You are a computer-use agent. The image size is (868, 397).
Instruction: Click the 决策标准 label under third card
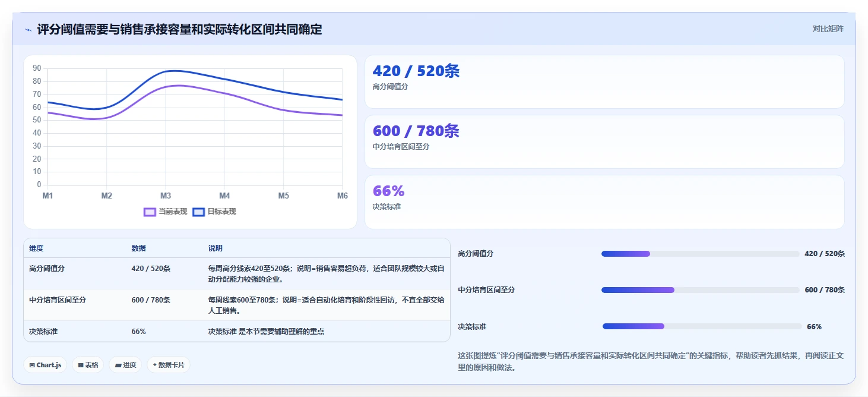[387, 207]
